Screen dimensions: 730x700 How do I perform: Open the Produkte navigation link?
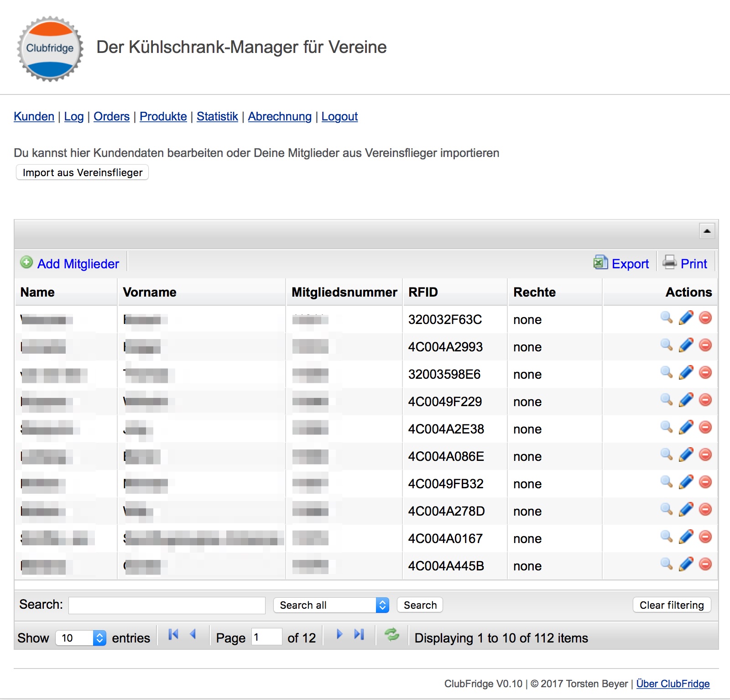tap(163, 116)
